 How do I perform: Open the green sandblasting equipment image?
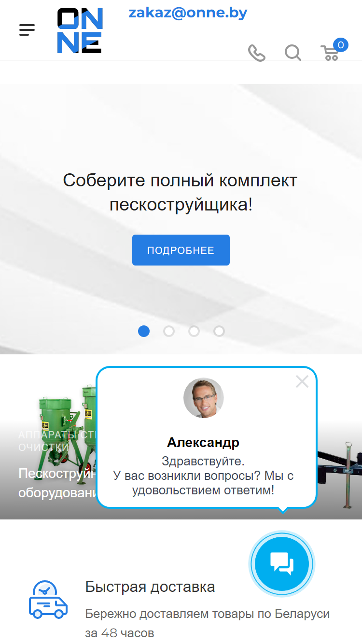[68, 424]
